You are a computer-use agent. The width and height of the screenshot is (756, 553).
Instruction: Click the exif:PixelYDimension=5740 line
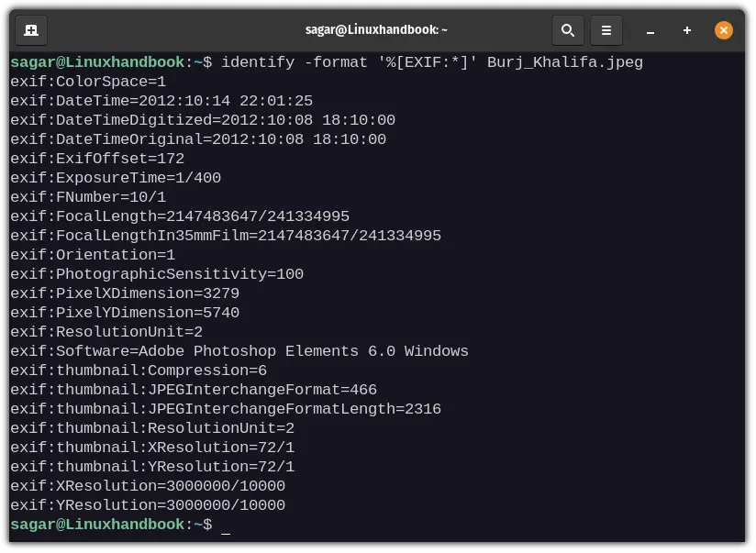[x=125, y=313]
